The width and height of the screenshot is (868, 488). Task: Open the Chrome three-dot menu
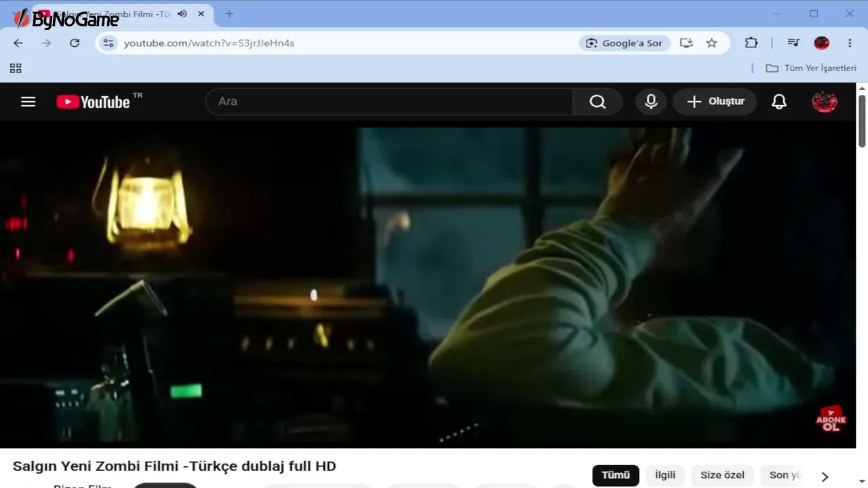(x=850, y=43)
